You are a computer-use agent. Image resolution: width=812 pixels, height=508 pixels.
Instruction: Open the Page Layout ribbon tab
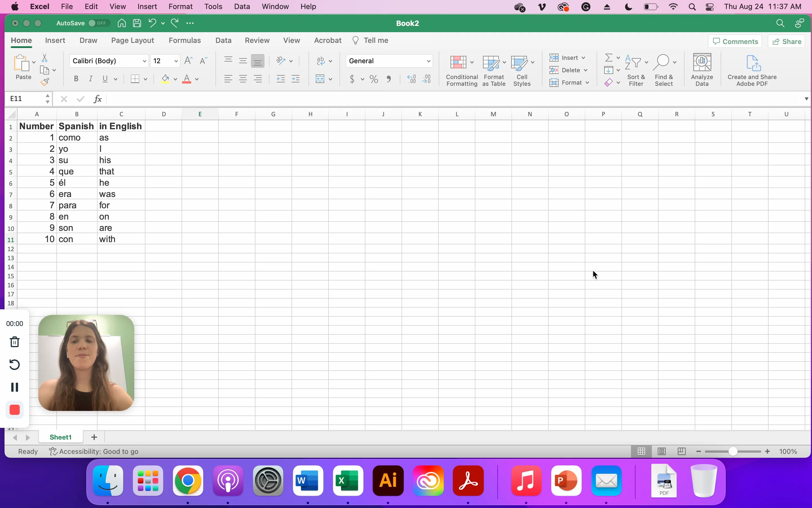(133, 40)
